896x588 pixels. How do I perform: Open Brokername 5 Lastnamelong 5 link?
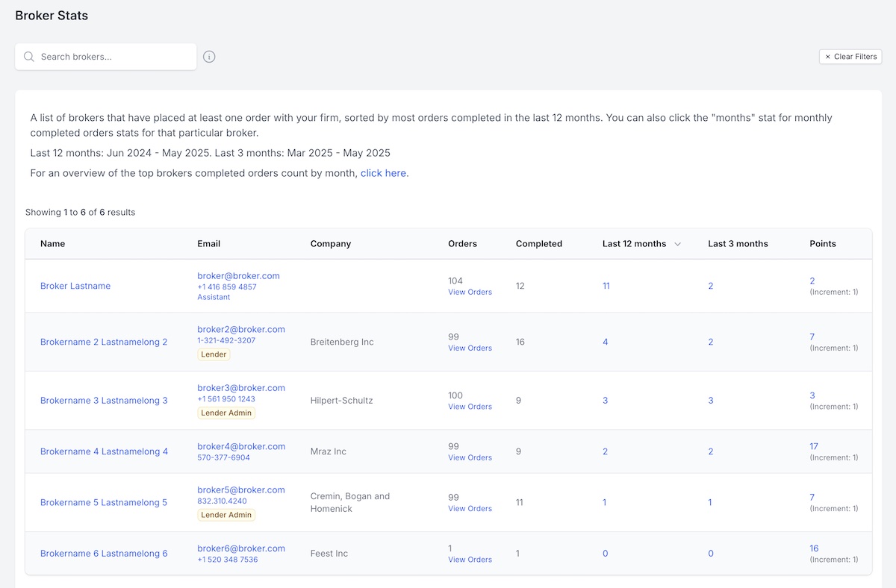(x=104, y=502)
